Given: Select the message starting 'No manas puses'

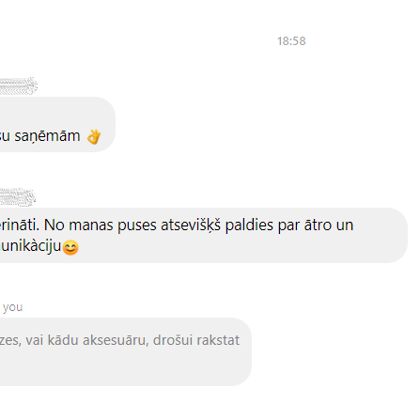Looking at the screenshot, I should click(203, 235).
